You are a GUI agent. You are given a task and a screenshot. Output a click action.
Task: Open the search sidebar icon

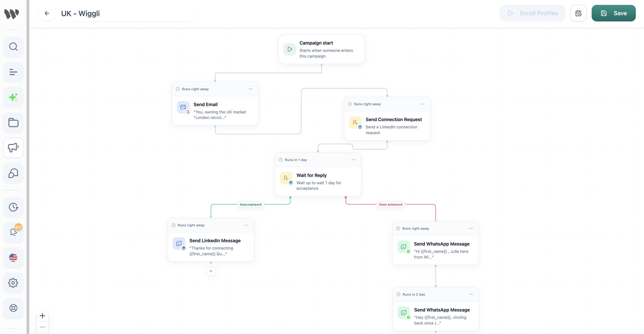pos(13,47)
